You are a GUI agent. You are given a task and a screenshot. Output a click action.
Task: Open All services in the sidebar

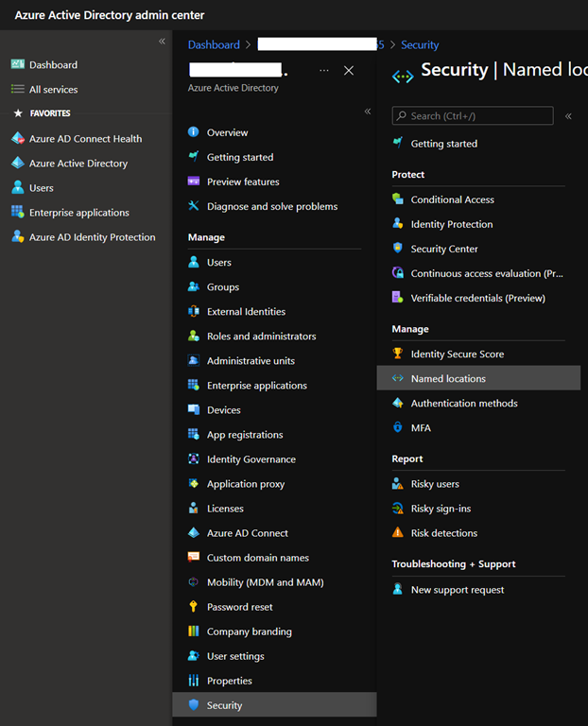point(53,90)
